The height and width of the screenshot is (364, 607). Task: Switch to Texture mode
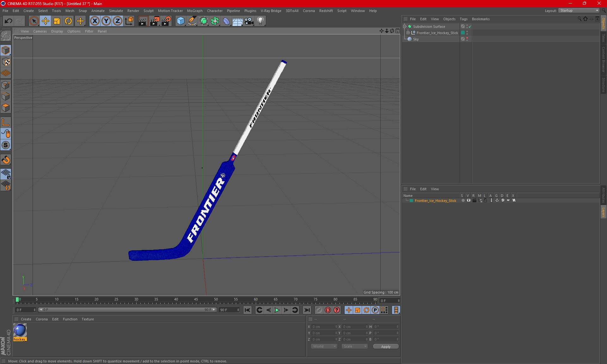click(x=6, y=62)
